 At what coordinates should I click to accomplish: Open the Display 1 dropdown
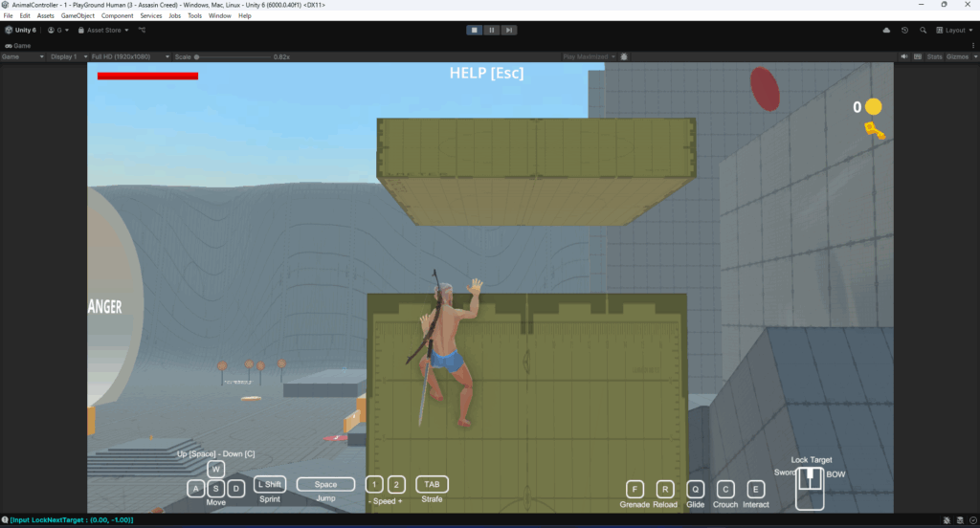[68, 56]
